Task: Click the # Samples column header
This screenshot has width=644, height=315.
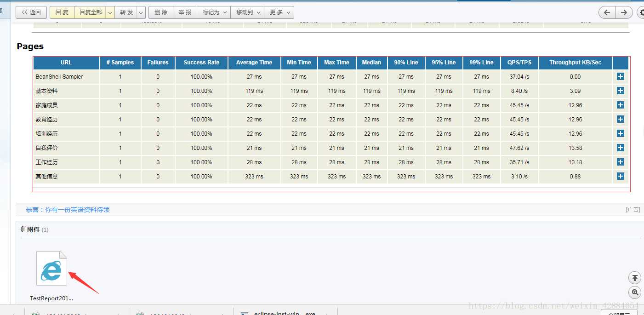Action: pyautogui.click(x=120, y=63)
